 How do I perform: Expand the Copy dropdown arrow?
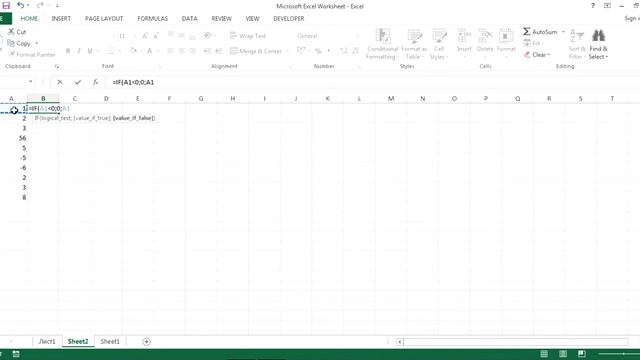coord(37,43)
